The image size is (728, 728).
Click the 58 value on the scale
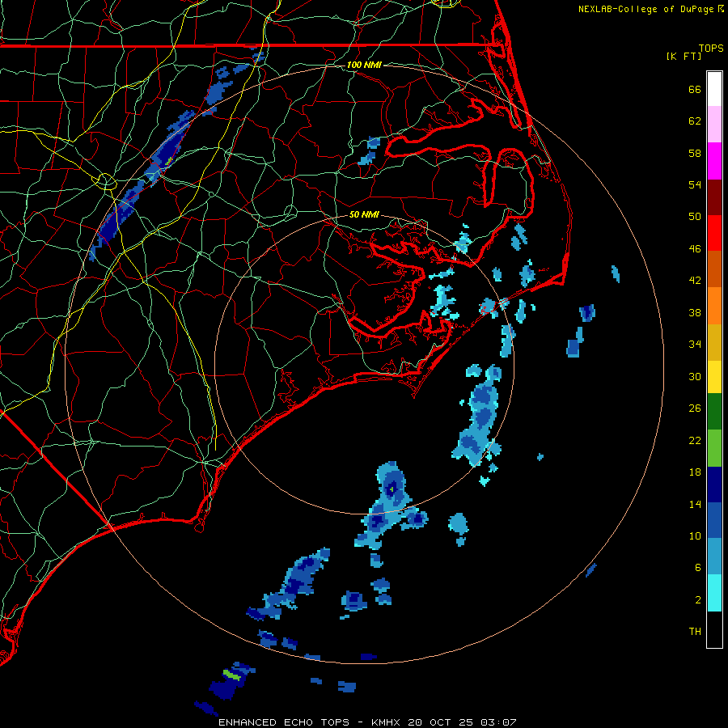click(x=695, y=153)
